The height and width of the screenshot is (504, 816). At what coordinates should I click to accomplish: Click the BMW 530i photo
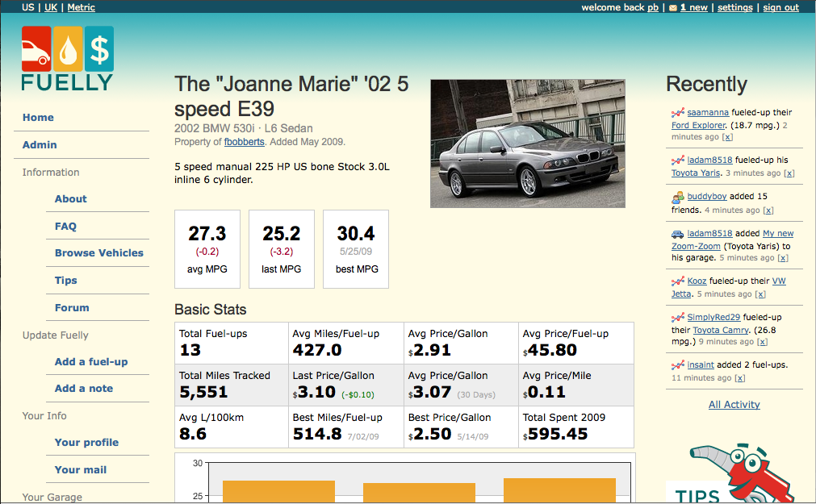[x=528, y=144]
